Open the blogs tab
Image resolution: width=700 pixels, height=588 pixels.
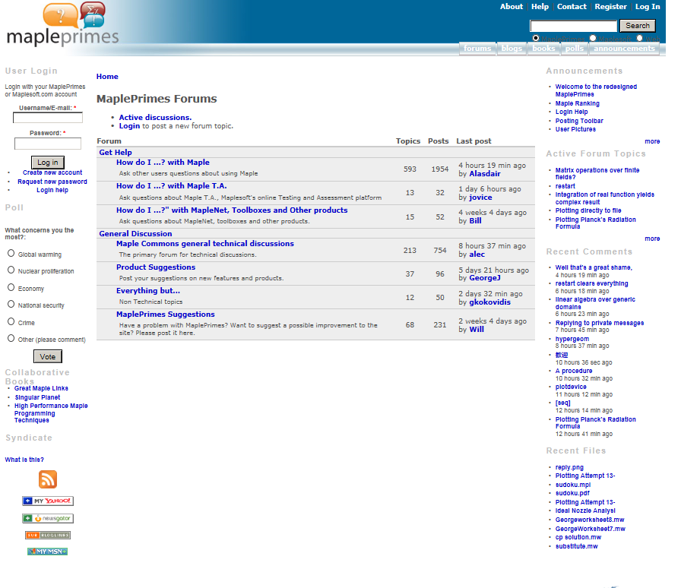click(512, 48)
